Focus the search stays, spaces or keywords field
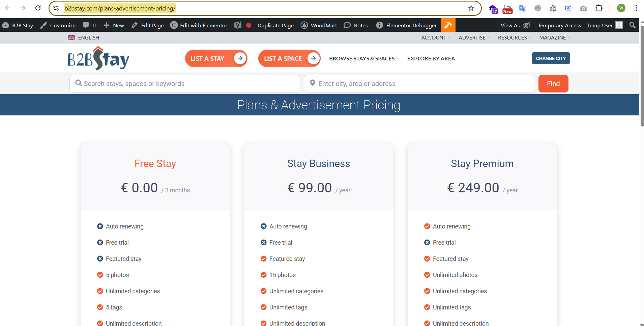Screen dimensions: 644x326 (185, 84)
